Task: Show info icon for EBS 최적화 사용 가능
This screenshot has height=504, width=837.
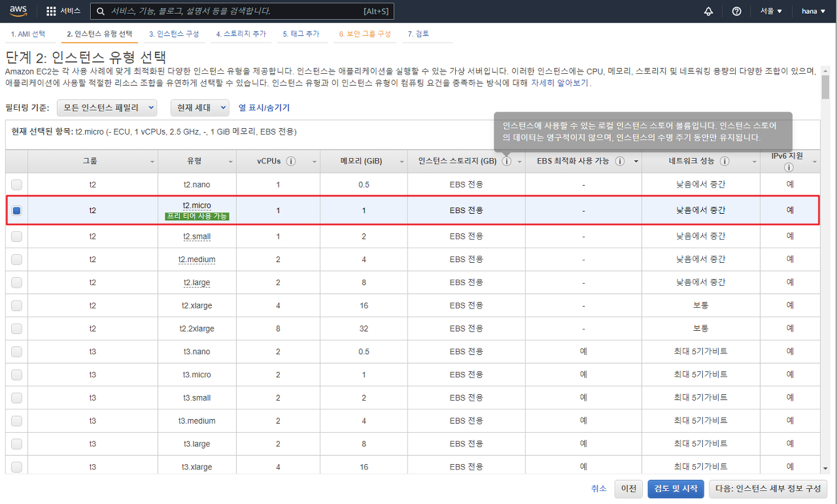Action: (x=620, y=161)
